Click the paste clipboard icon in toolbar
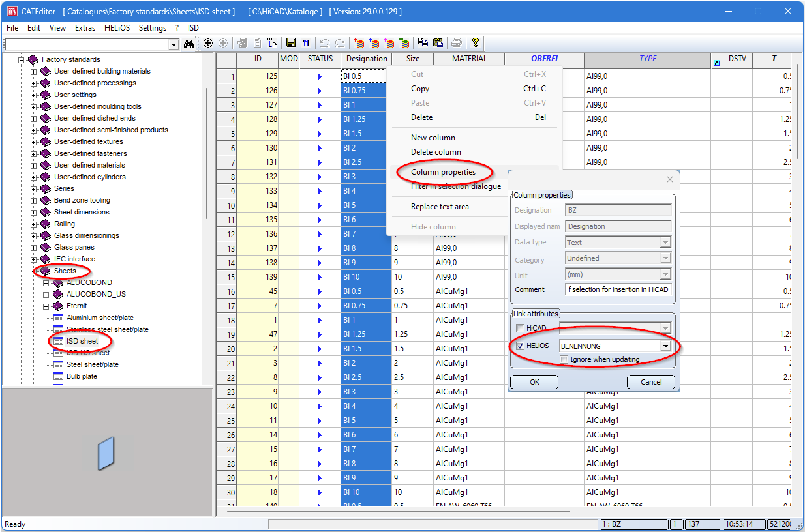Viewport: 805px width, 532px height. (438, 43)
